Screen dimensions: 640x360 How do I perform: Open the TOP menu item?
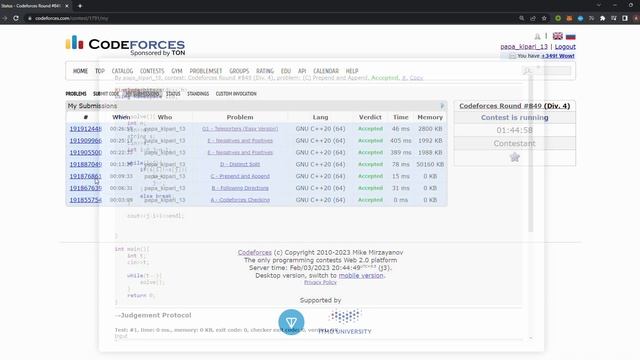pos(100,71)
